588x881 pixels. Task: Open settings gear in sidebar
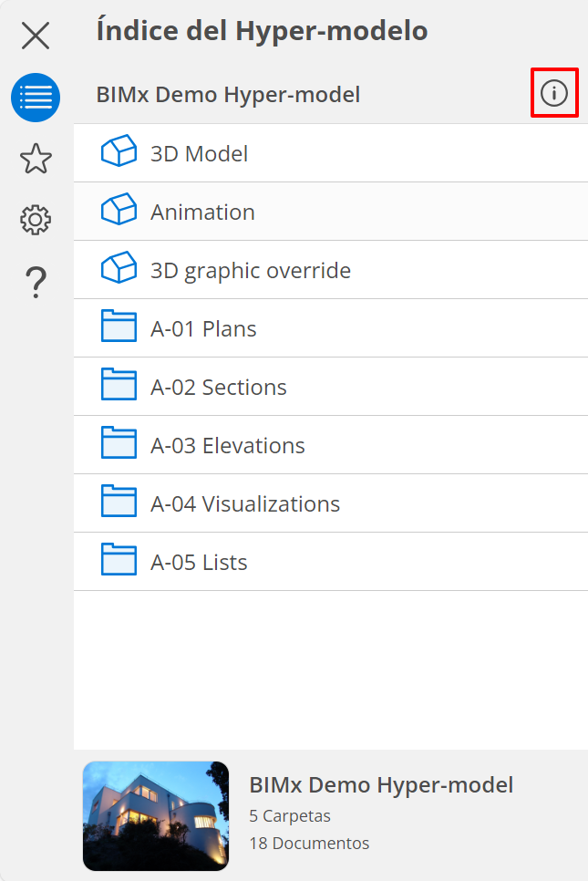tap(36, 220)
